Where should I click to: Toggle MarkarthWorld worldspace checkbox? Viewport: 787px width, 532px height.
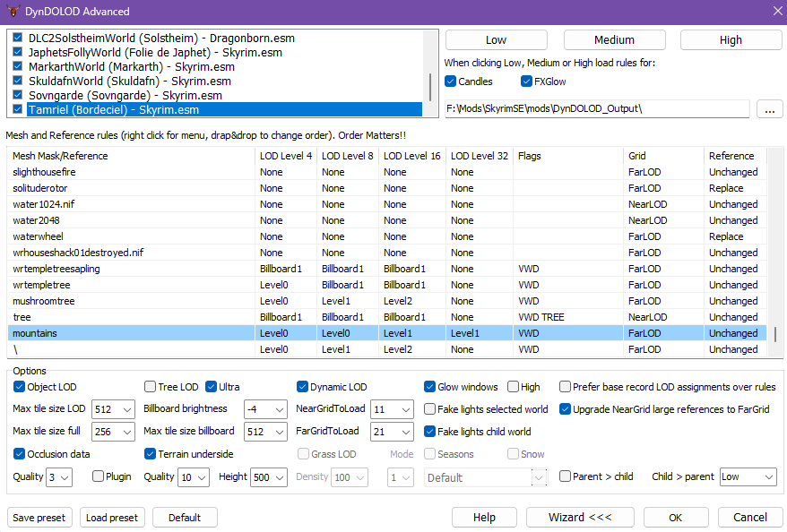(x=18, y=66)
